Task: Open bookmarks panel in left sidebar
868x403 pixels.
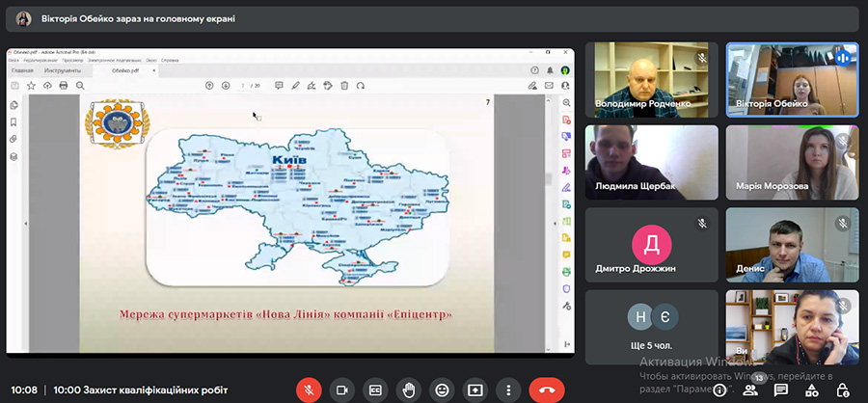Action: coord(14,121)
